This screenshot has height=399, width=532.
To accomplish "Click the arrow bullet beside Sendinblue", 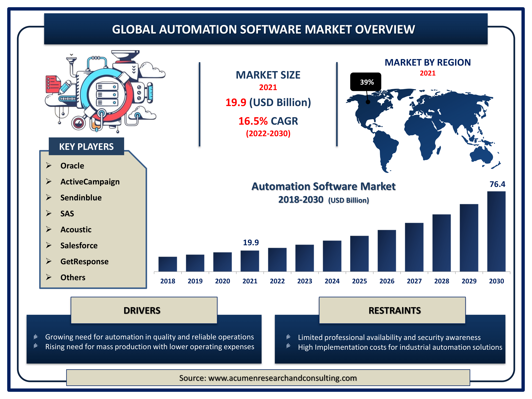I will (49, 197).
